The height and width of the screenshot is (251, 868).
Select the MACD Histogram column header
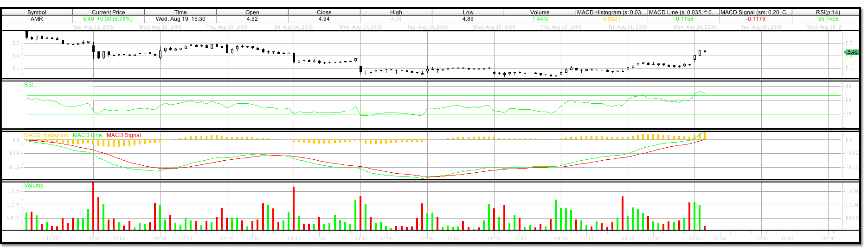[611, 13]
